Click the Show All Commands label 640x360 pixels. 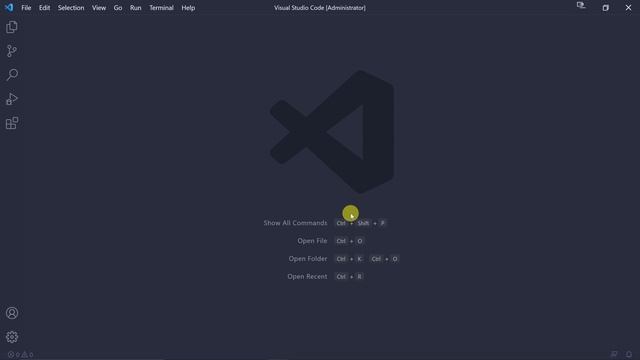295,223
